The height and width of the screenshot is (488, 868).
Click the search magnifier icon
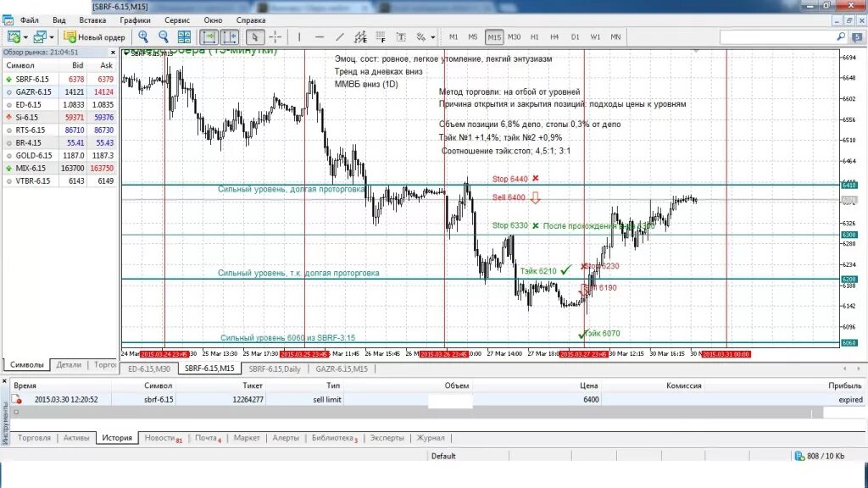841,36
